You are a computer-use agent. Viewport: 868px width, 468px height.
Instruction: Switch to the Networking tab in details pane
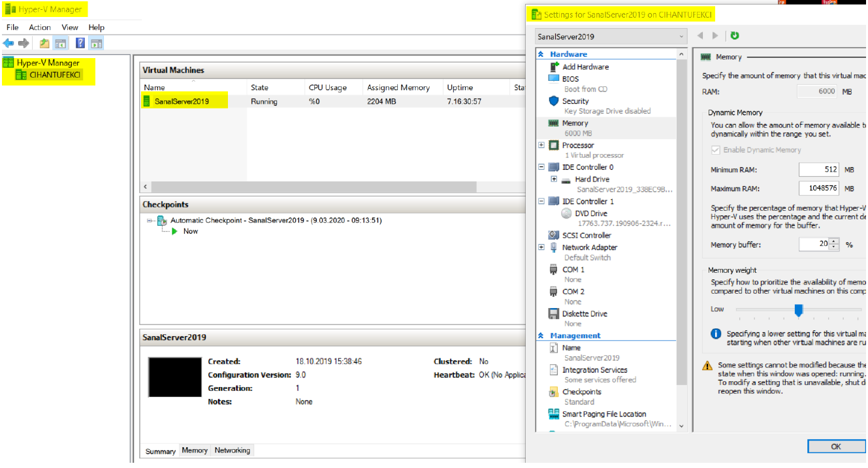[x=233, y=450]
